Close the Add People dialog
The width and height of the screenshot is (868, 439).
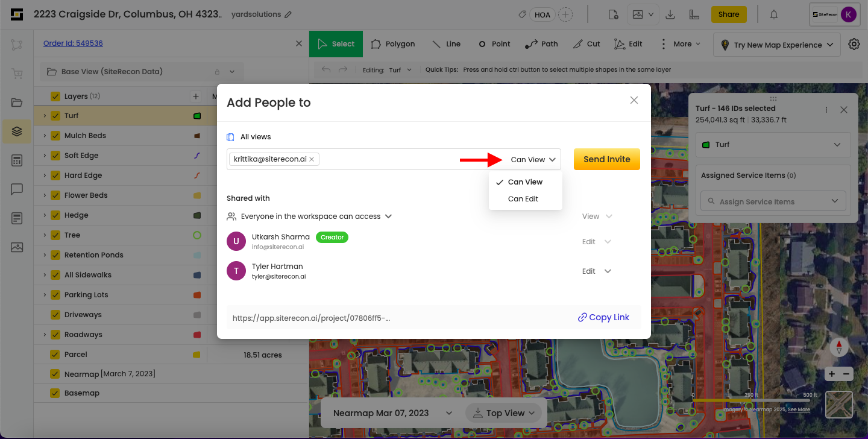click(634, 100)
